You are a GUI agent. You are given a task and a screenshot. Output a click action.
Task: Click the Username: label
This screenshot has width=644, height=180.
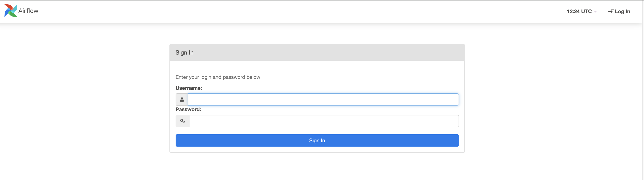pos(189,88)
